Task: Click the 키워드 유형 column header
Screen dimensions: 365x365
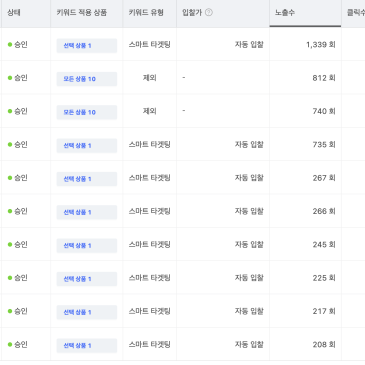Action: tap(146, 13)
